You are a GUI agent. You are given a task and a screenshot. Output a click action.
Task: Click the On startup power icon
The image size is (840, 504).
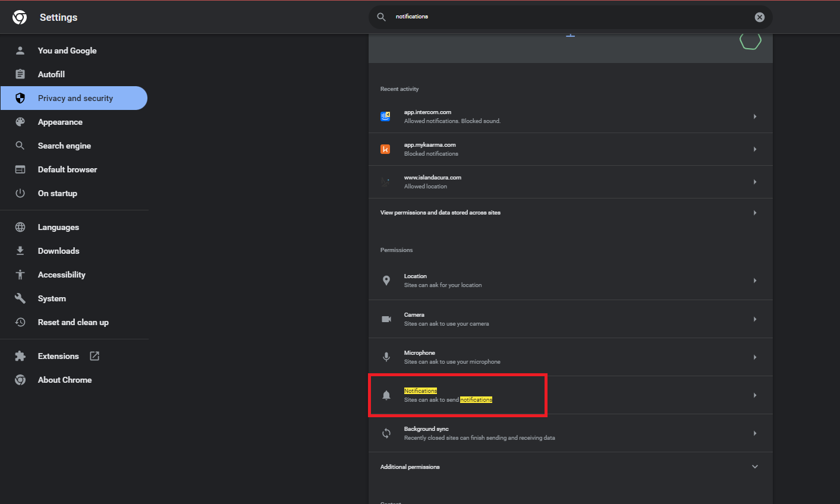[20, 193]
